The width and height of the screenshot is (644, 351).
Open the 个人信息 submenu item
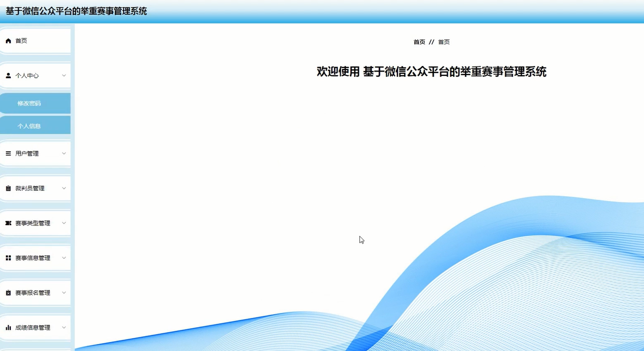point(35,126)
